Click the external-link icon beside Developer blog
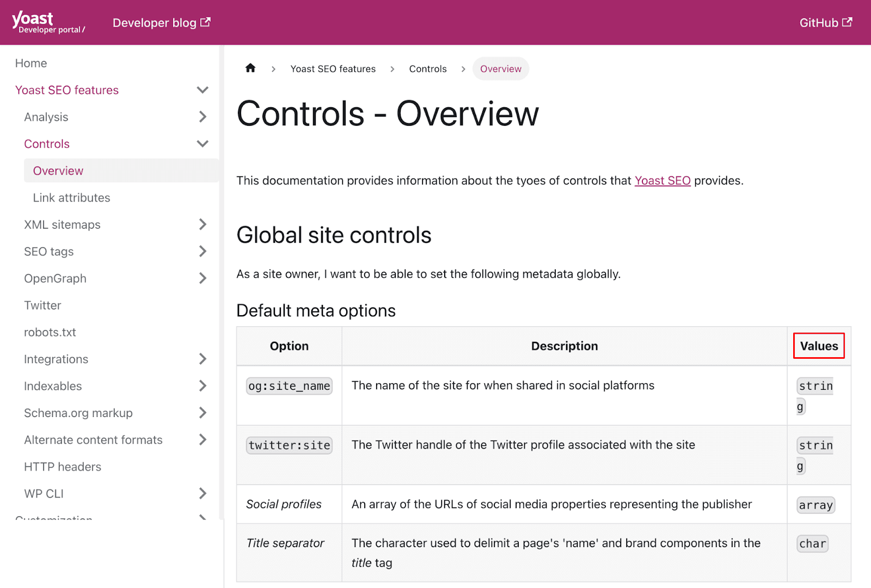 click(205, 22)
